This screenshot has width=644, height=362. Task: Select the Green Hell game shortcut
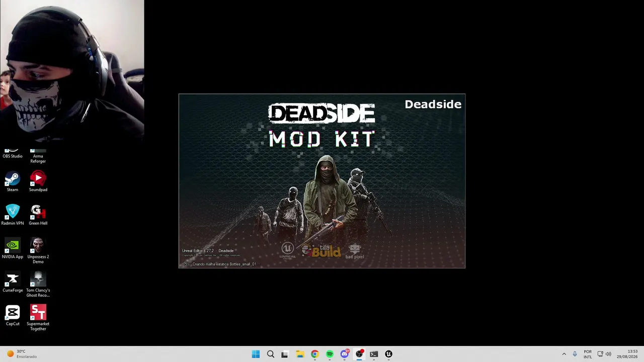pos(38,215)
